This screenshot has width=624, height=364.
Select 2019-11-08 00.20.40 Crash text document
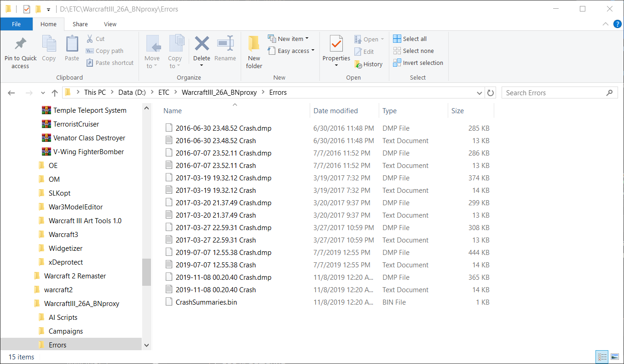coord(216,290)
